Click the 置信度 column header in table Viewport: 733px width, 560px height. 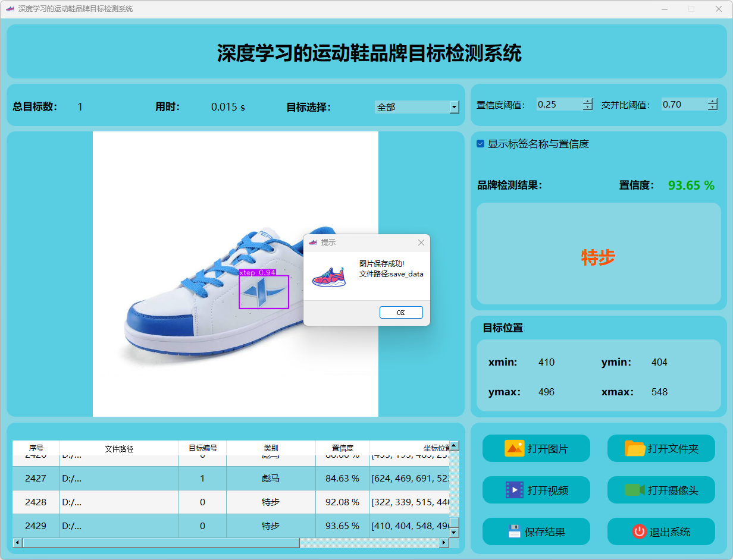(x=342, y=448)
